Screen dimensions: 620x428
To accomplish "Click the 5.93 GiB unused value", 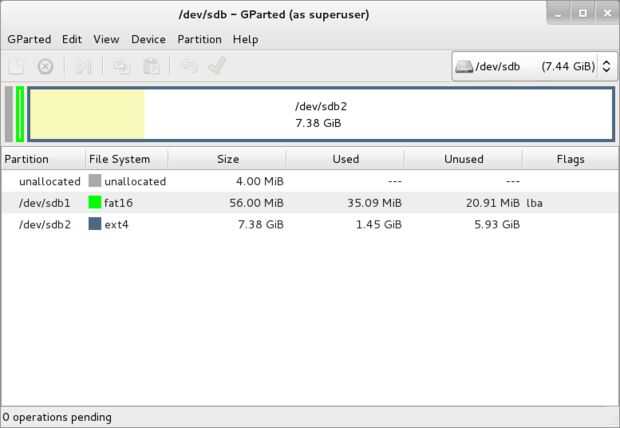I will (497, 225).
